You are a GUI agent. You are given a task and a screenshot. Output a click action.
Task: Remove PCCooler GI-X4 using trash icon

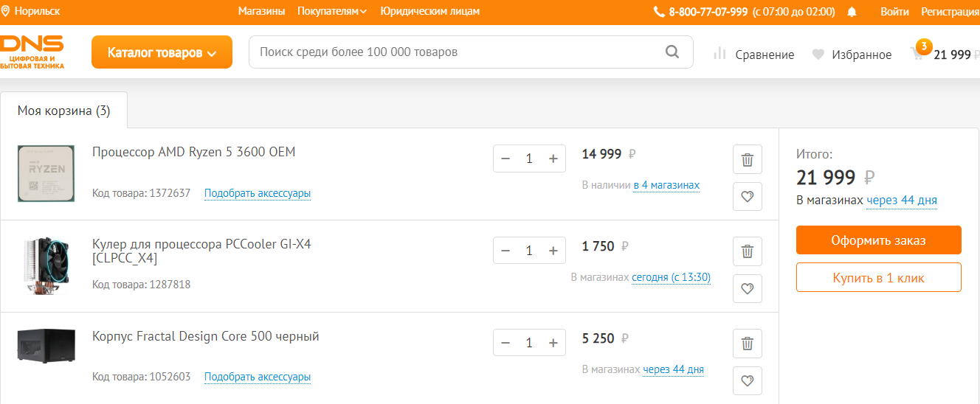click(x=747, y=251)
